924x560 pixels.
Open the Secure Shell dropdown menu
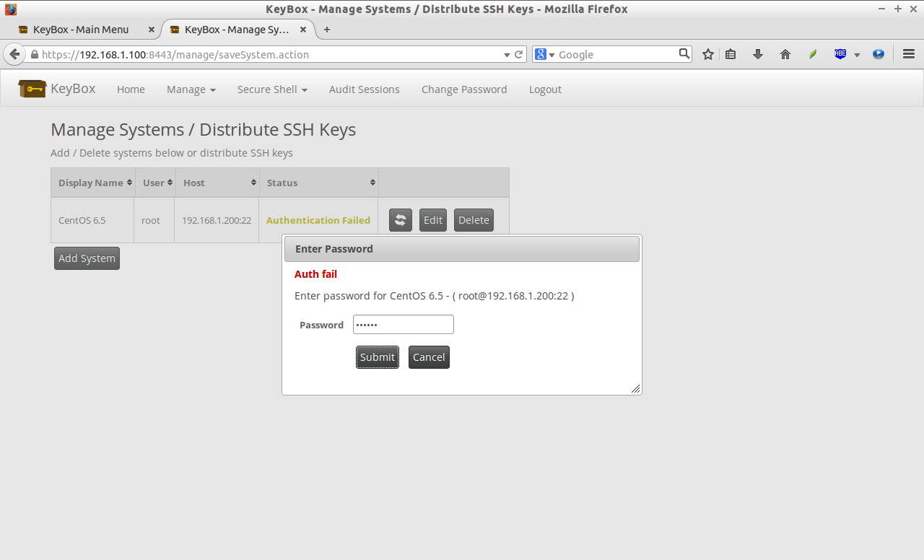(x=272, y=89)
